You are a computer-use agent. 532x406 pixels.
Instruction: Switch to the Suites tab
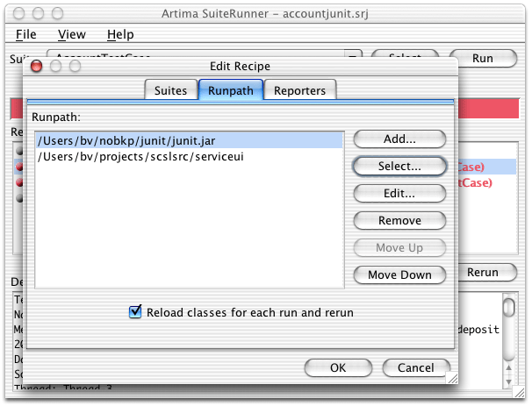coord(170,90)
